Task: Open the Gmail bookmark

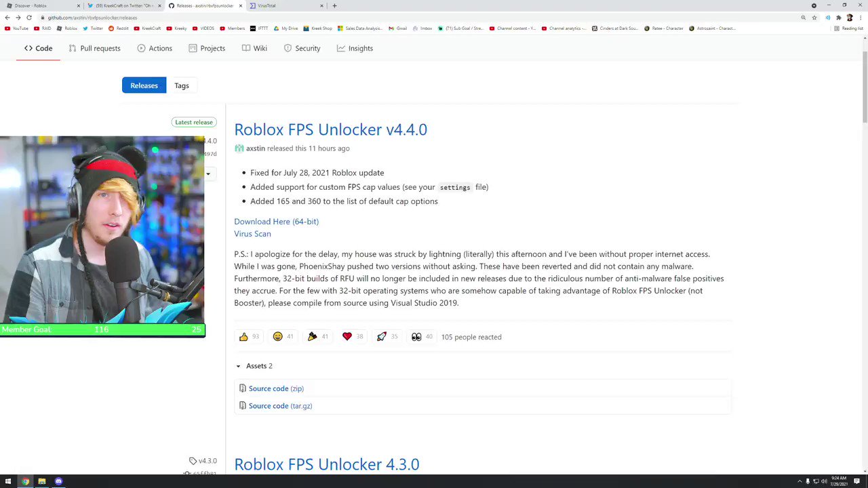Action: (x=397, y=28)
